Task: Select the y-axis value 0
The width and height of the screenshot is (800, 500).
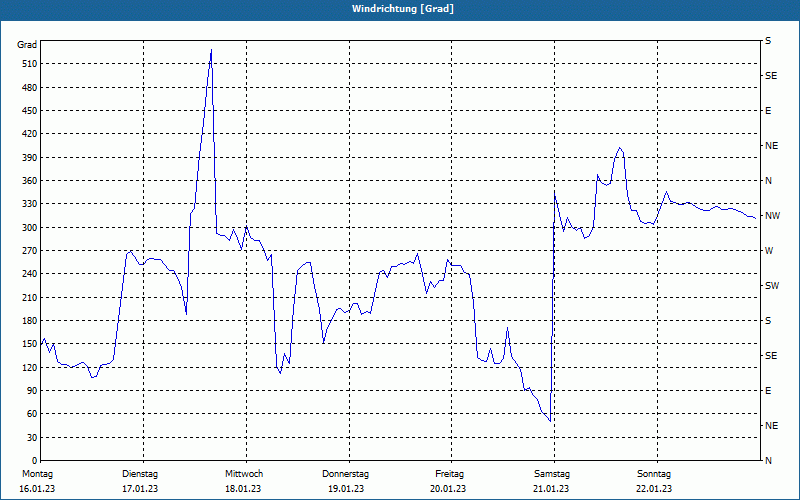Action: (35, 461)
